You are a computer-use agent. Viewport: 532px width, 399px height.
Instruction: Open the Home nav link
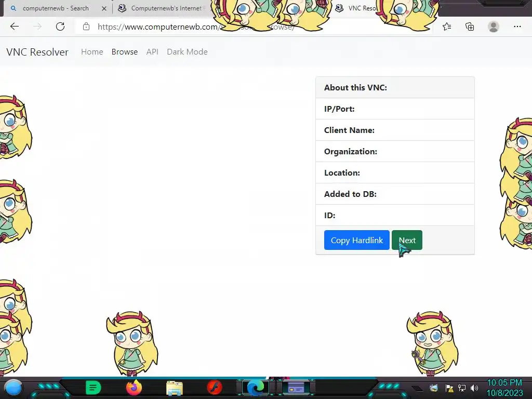(92, 52)
